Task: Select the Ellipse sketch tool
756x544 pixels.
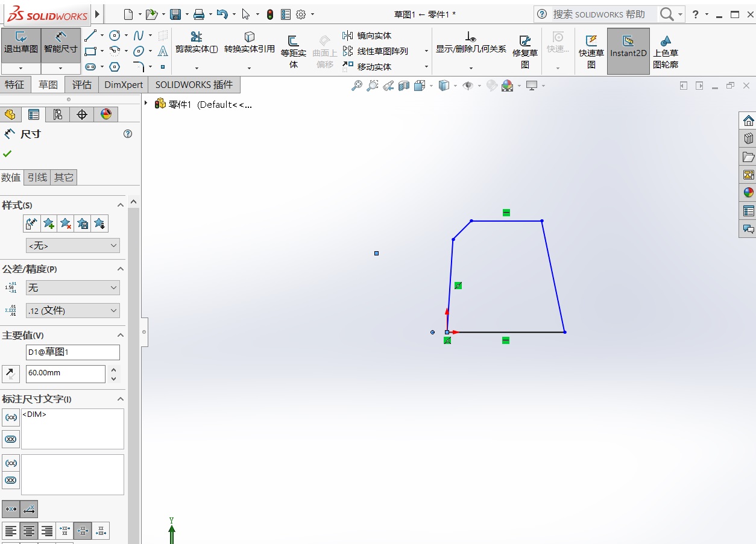Action: [x=139, y=51]
